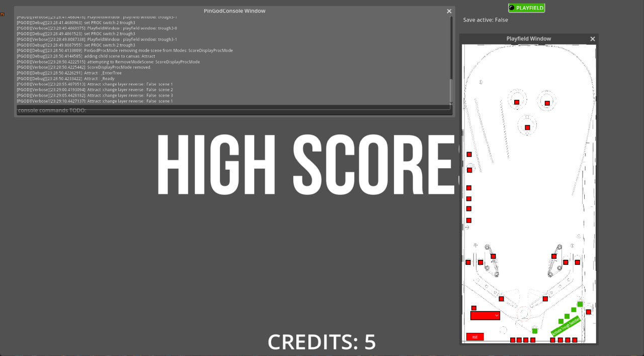Click log line 'PinGodProcMode removing mode scene from Modes'
Screen dimensions: 644x356
click(125, 51)
